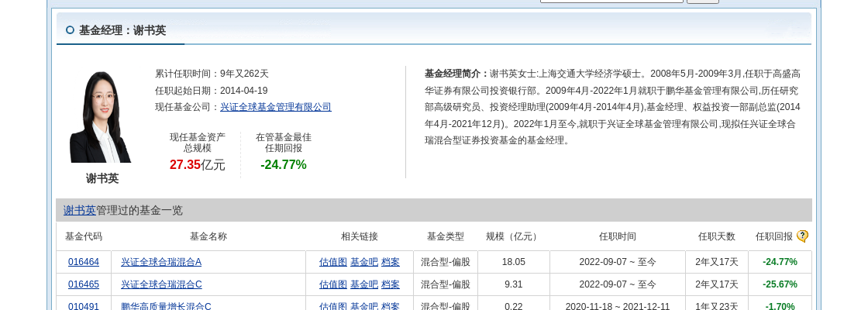Screen dimensions: 868x310
Task: Click the 基金经理：谢书英 section heading
Action: 122,30
